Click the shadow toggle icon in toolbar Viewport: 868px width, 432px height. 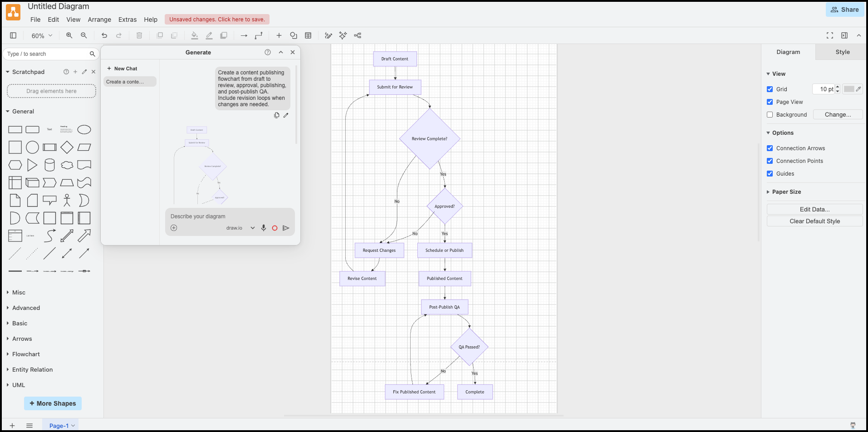coord(224,35)
